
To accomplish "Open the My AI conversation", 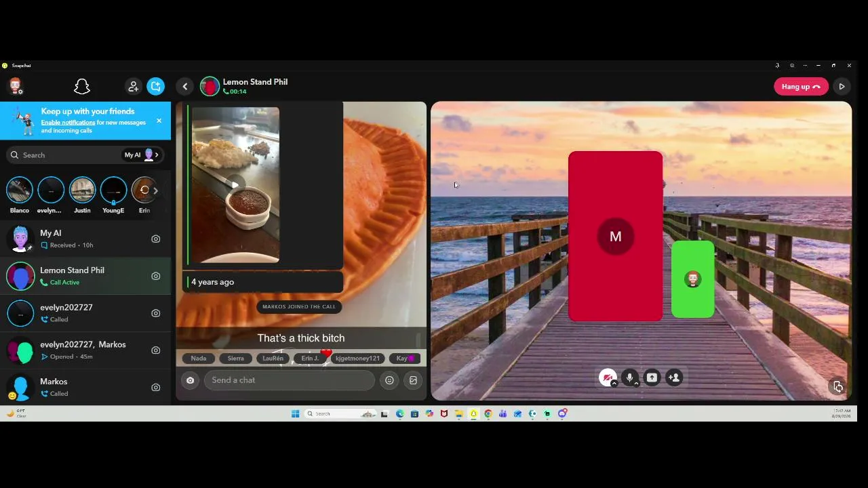I will (x=85, y=239).
